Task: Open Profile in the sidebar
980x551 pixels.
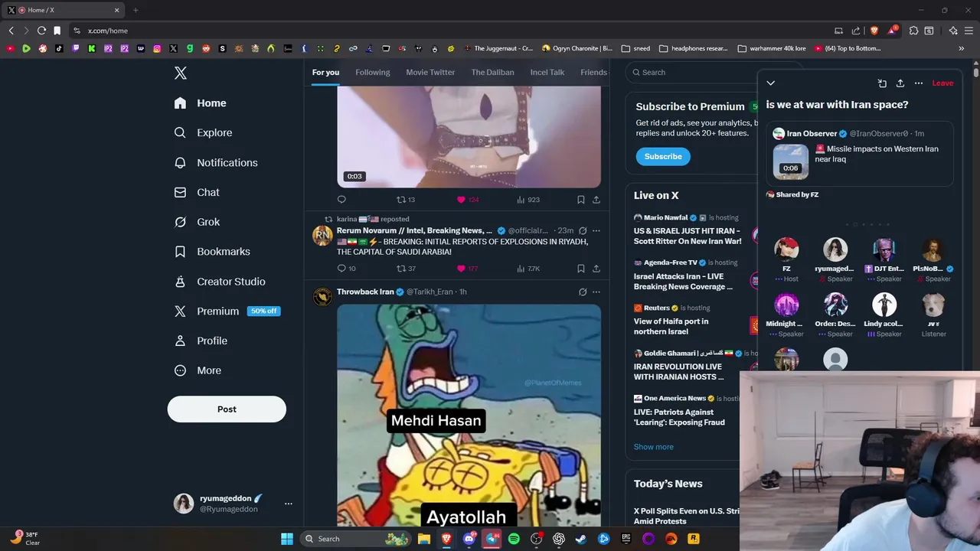Action: (x=201, y=341)
